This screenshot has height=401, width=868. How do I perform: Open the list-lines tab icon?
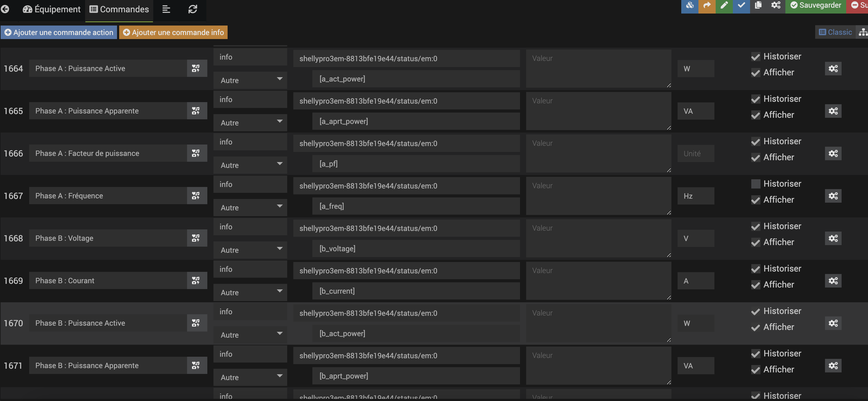pos(166,9)
